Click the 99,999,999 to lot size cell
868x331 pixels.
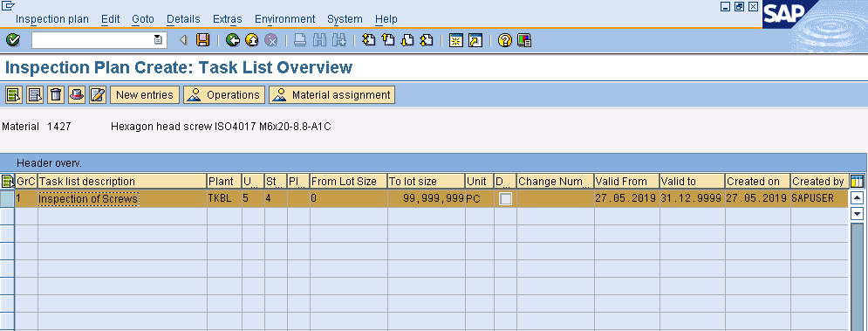click(426, 198)
